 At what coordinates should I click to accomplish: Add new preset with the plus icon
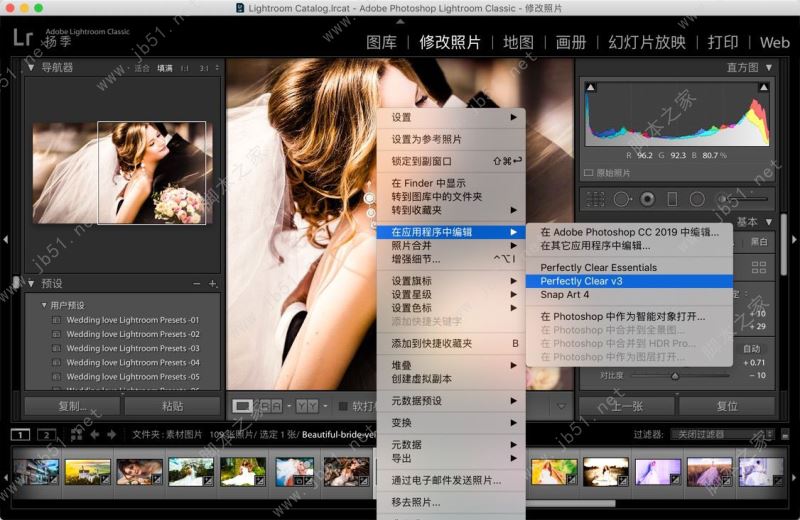pyautogui.click(x=213, y=284)
